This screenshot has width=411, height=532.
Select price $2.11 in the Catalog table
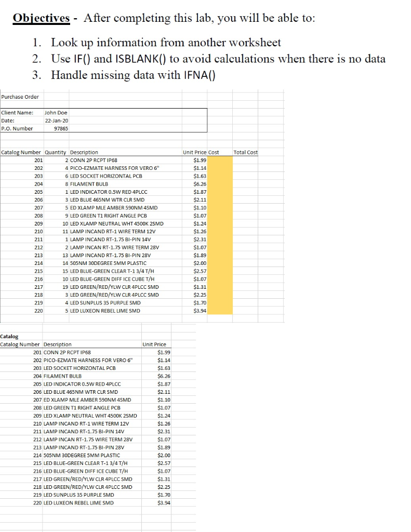[x=164, y=392]
